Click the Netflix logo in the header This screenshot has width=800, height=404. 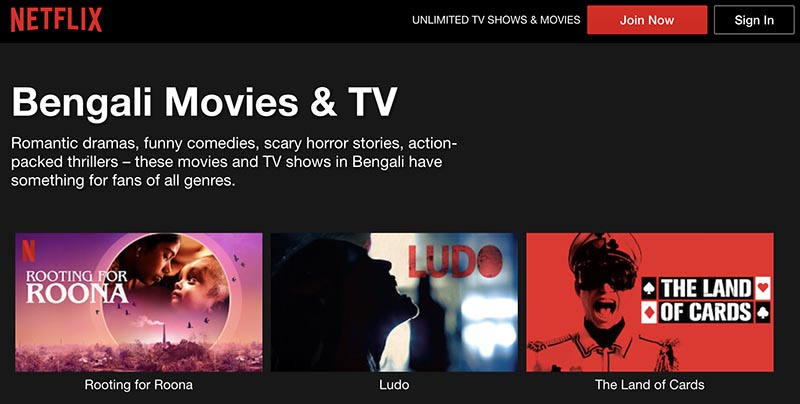pyautogui.click(x=56, y=20)
